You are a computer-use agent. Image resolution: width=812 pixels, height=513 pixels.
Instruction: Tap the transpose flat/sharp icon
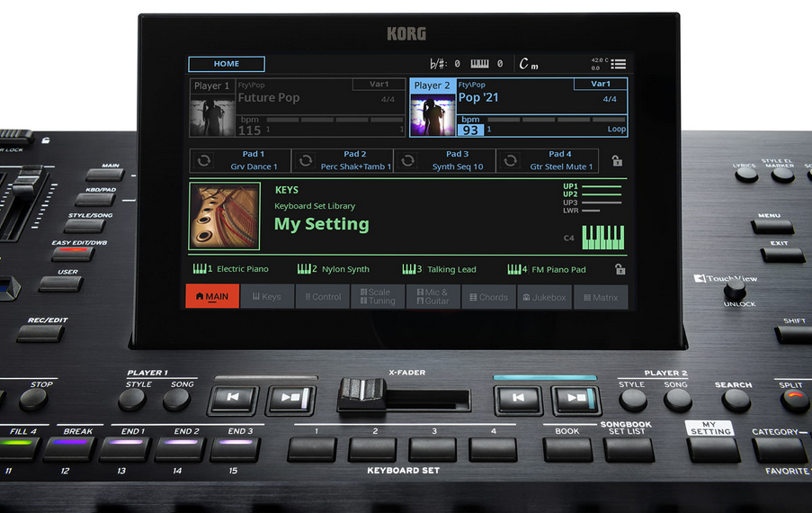(x=438, y=64)
